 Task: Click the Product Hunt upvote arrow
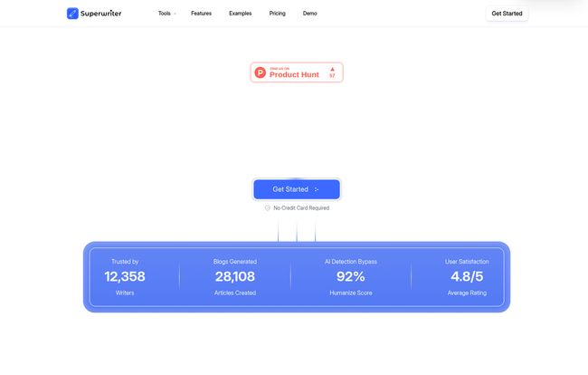[332, 69]
